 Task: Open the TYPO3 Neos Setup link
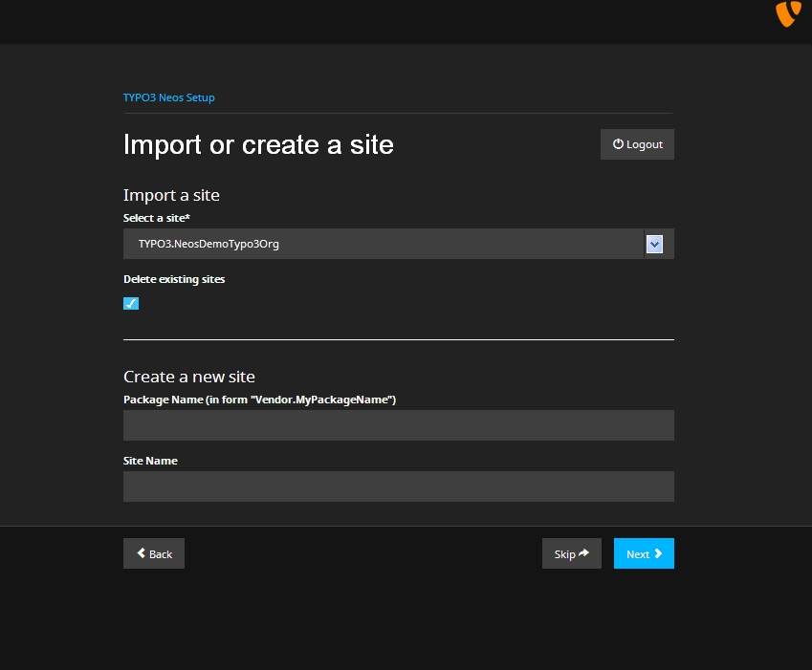(169, 97)
